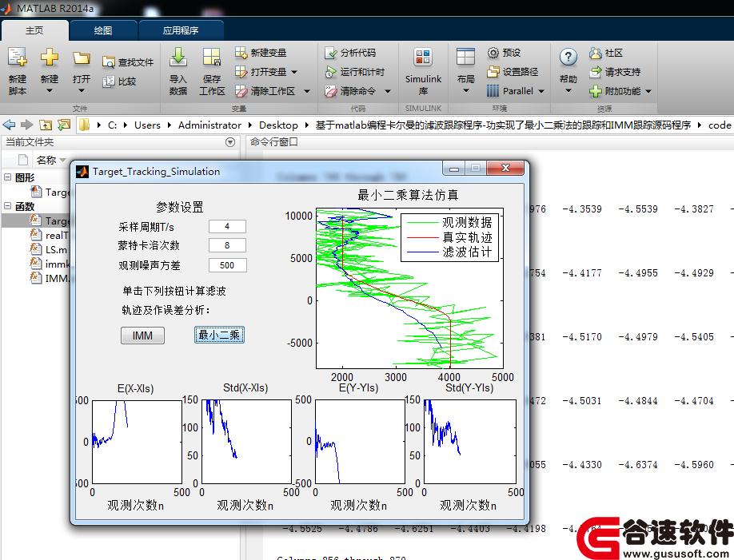This screenshot has width=734, height=560.
Task: Expand the Help (帮助) dropdown arrow
Action: pyautogui.click(x=568, y=91)
